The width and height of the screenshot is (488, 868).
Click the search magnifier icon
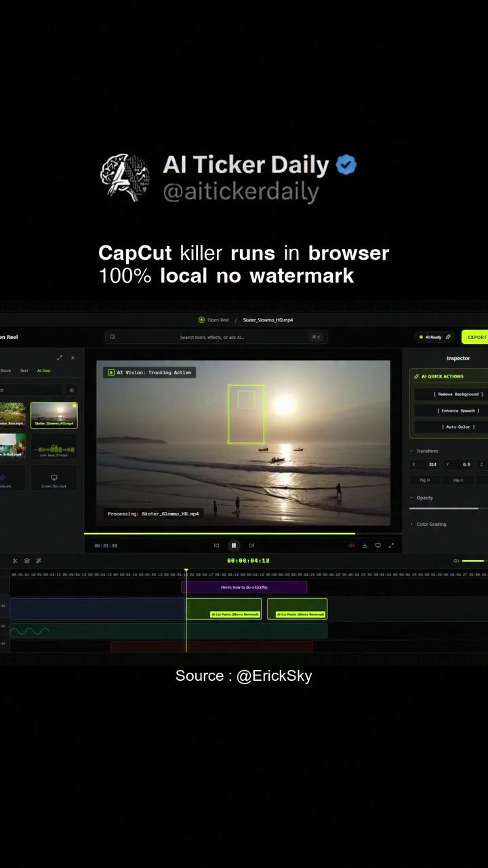[x=113, y=337]
